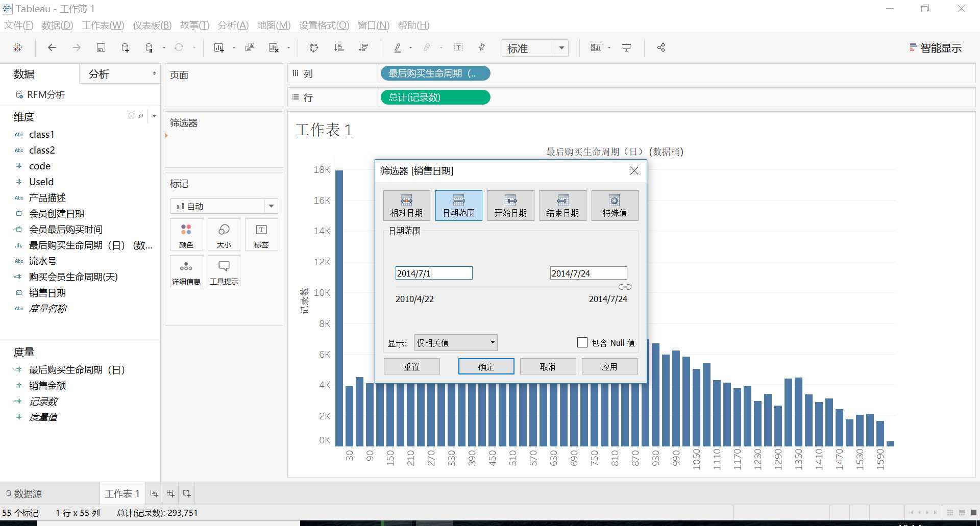
Task: Click the 颜色 marks card button
Action: coord(186,235)
